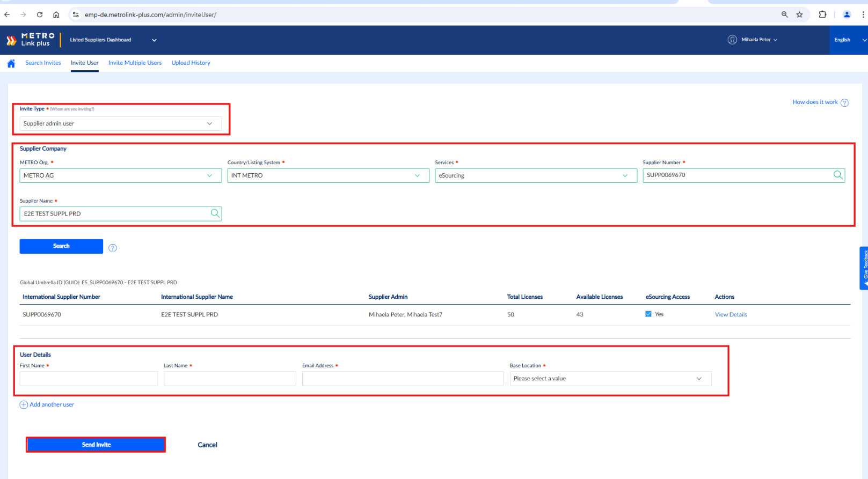Click the International Supplier Name column header
868x479 pixels.
tap(197, 297)
